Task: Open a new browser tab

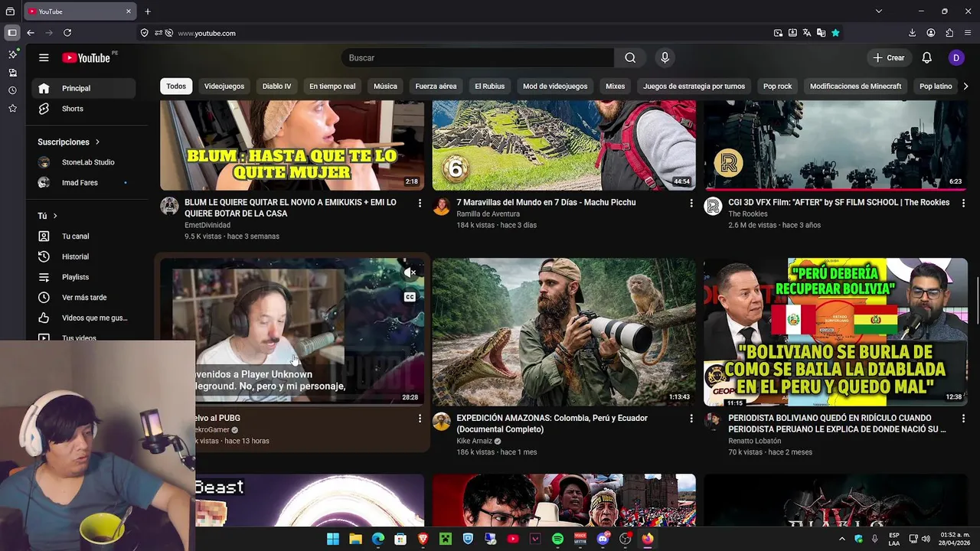Action: pos(148,11)
